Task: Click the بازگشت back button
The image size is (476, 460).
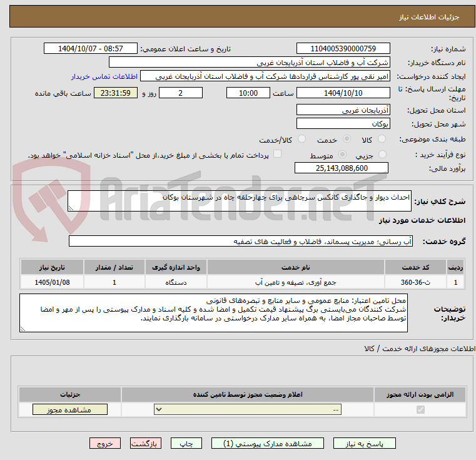Action: [x=145, y=444]
